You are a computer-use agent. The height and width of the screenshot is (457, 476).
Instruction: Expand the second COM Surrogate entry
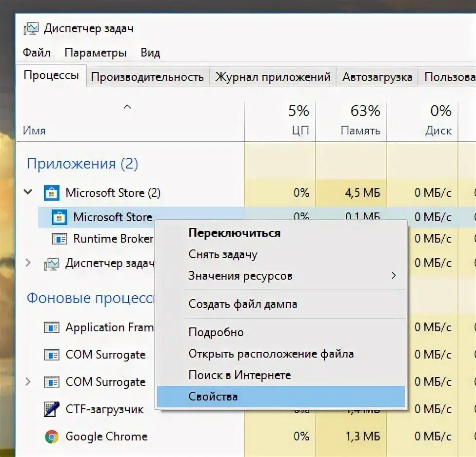(x=28, y=381)
